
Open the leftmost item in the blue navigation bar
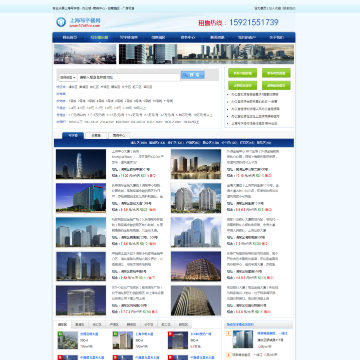coord(70,38)
